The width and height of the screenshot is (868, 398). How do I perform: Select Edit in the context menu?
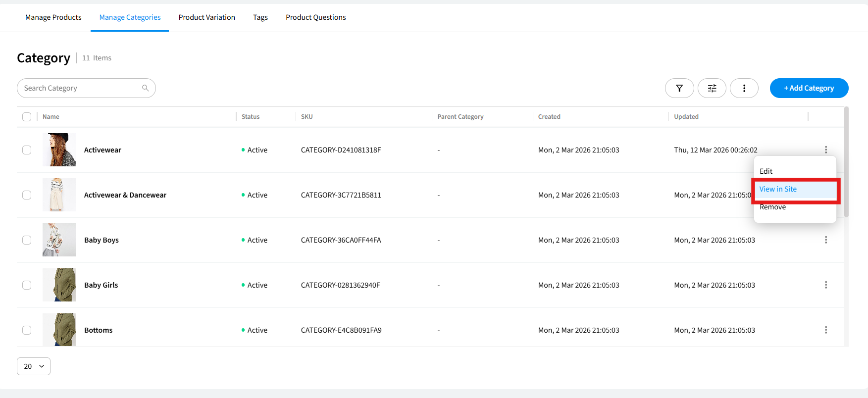[x=766, y=171]
